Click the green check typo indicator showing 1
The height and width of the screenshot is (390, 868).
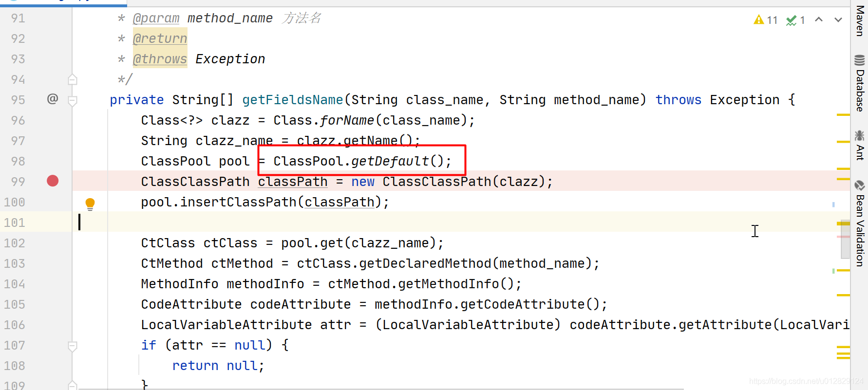click(x=795, y=20)
